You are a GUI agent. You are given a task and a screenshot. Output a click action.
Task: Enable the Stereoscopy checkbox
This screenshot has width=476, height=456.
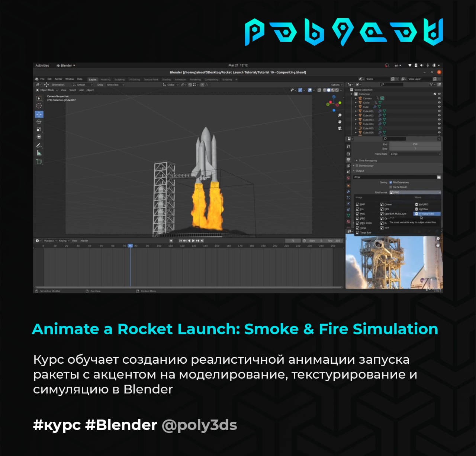[357, 166]
